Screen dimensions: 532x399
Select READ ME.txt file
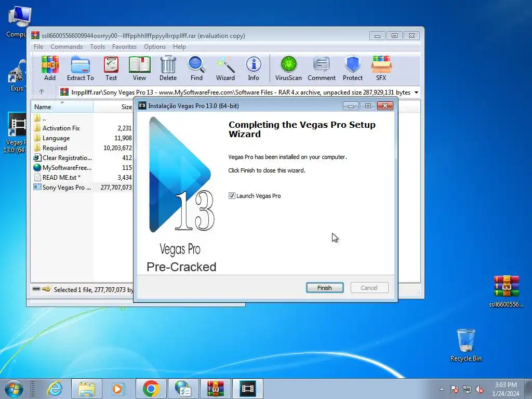tap(82, 178)
